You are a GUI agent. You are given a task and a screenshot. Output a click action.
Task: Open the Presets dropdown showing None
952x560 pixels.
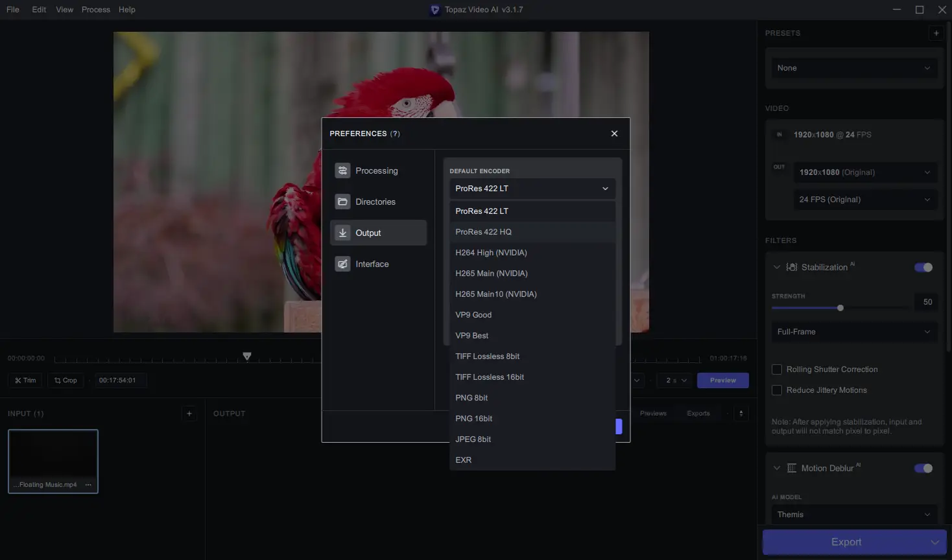[x=854, y=68]
